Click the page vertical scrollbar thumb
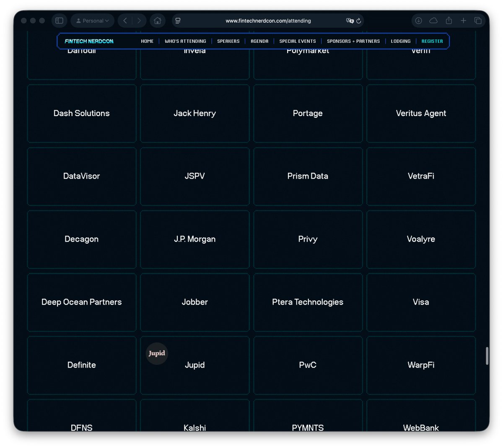503x448 pixels. point(487,356)
